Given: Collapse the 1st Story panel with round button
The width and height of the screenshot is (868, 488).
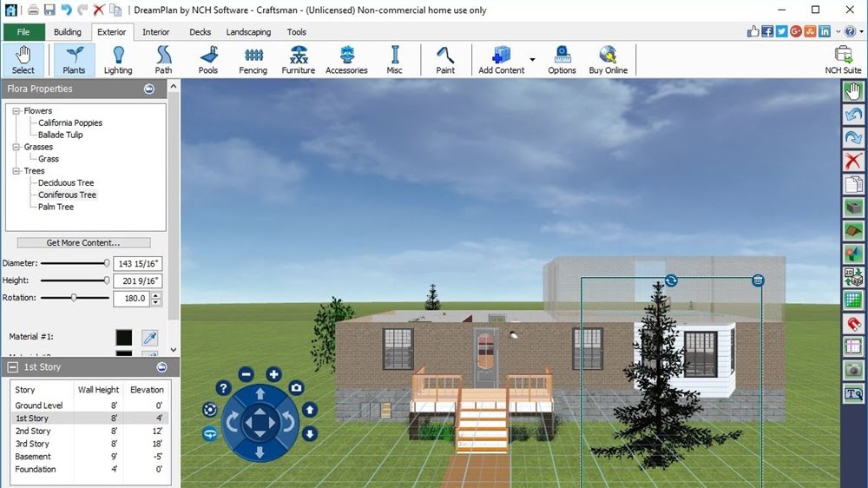Looking at the screenshot, I should (161, 366).
